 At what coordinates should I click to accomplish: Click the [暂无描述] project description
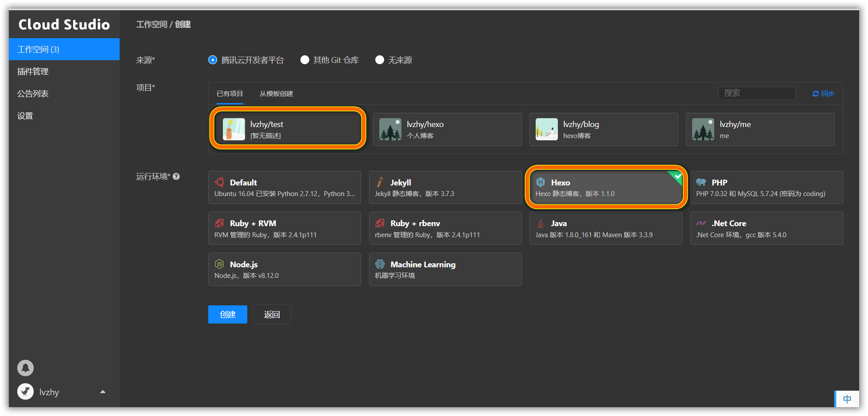coord(265,136)
